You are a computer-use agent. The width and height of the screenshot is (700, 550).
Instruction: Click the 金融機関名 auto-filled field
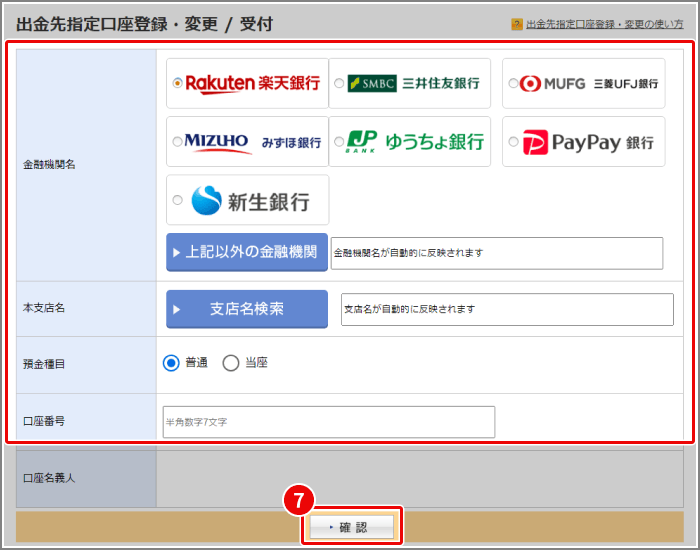pyautogui.click(x=497, y=253)
